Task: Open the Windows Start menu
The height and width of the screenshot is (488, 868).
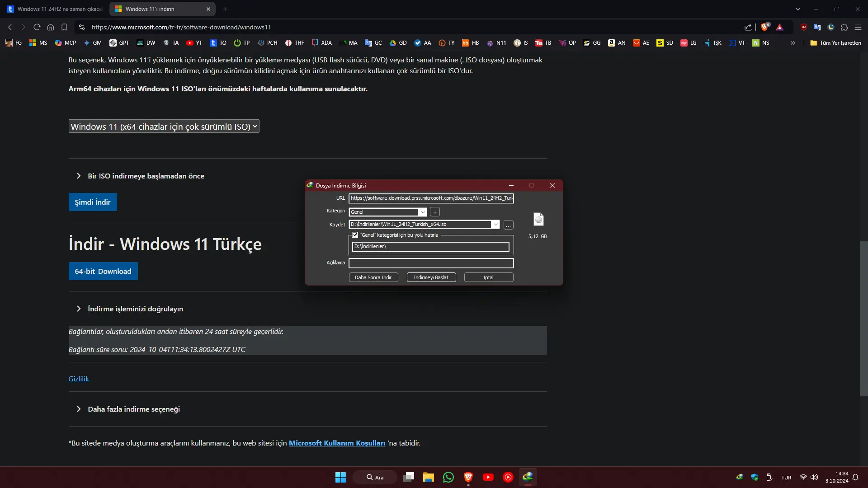Action: point(340,477)
